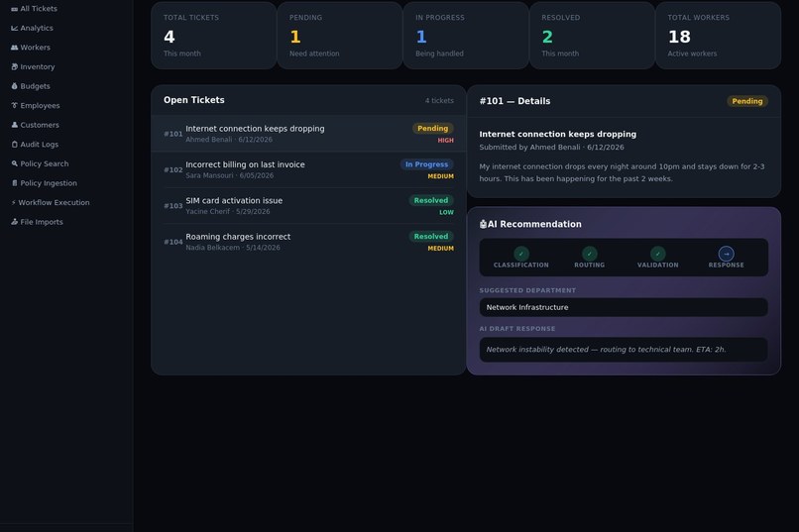Click the All Tickets sidebar icon
Screen dimensions: 799x532
click(x=14, y=9)
